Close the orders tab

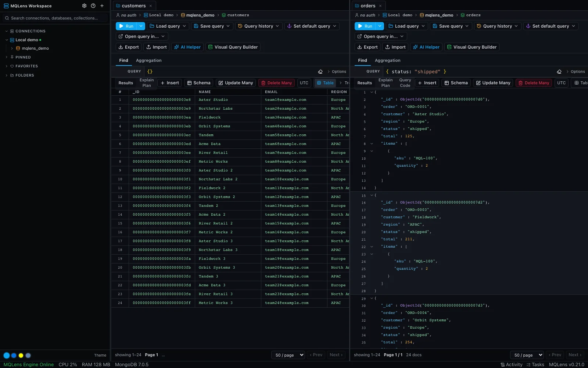380,6
